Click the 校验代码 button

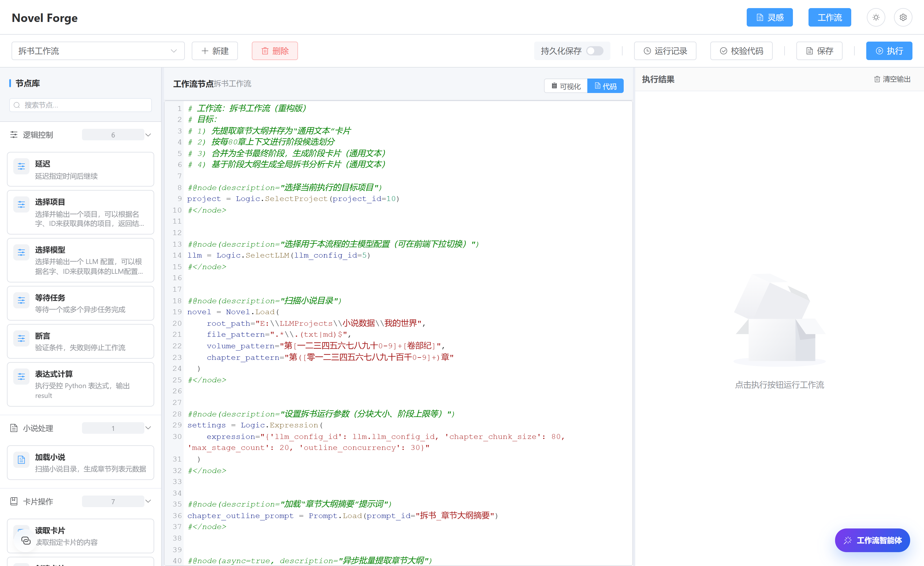[x=741, y=51]
